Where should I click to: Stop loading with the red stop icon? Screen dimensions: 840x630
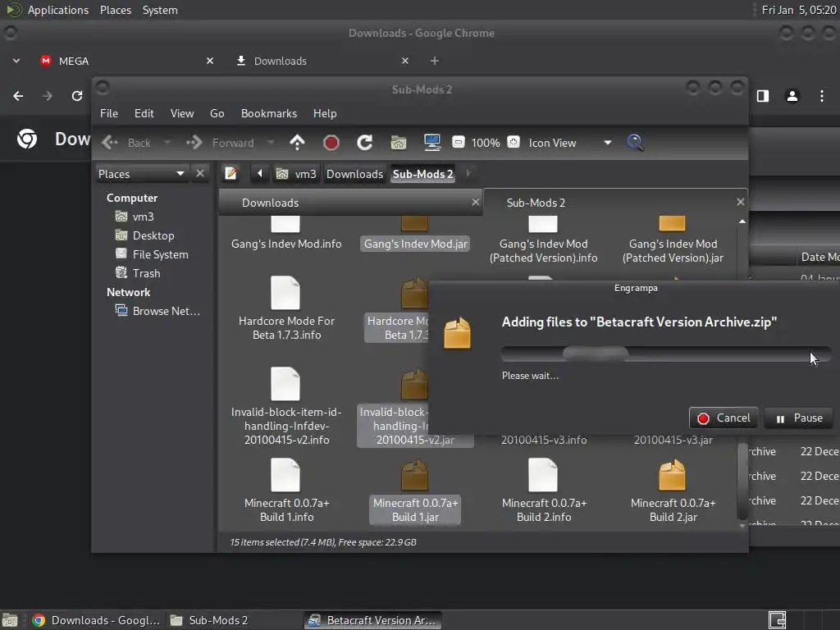tap(331, 143)
